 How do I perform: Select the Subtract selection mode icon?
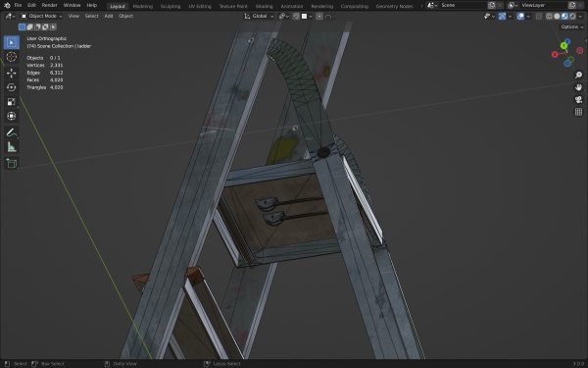coord(37,27)
